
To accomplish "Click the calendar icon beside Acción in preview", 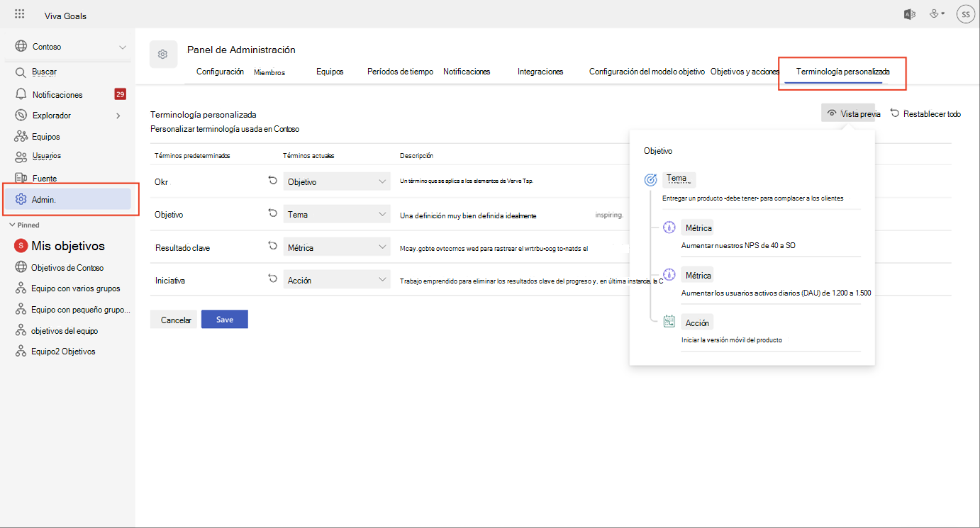I will (669, 322).
